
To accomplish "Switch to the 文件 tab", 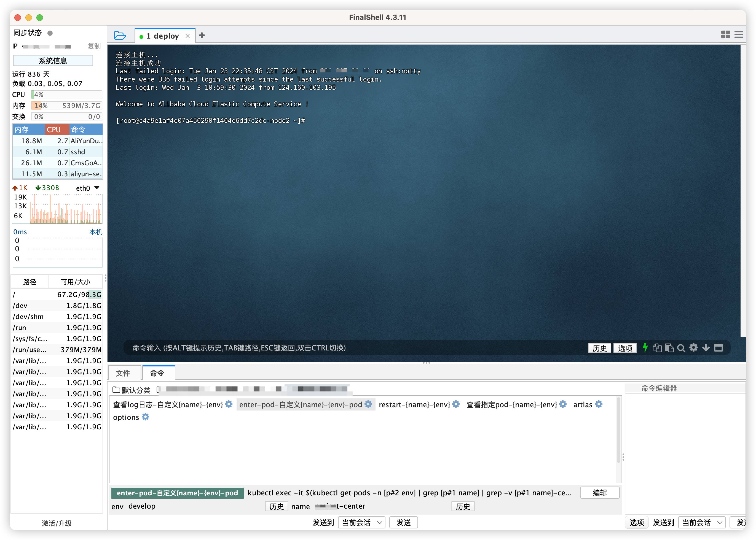I will (123, 373).
